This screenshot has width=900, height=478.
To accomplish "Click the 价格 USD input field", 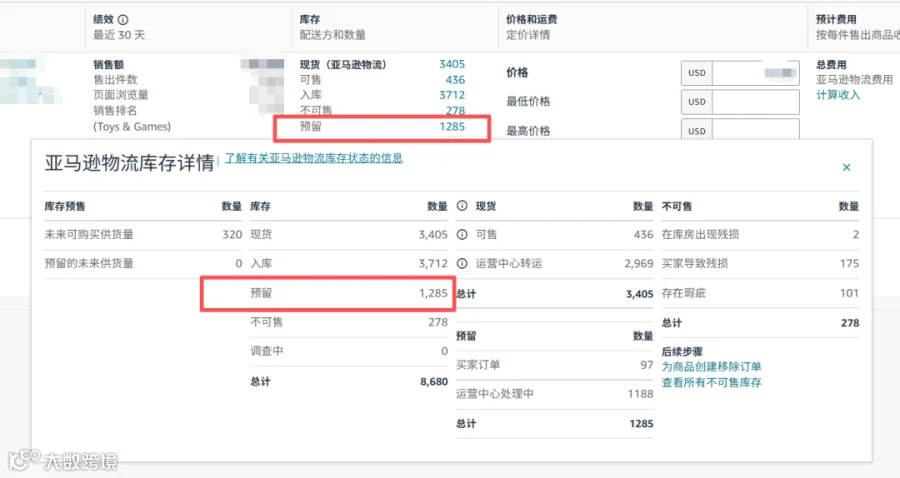I will pos(755,73).
